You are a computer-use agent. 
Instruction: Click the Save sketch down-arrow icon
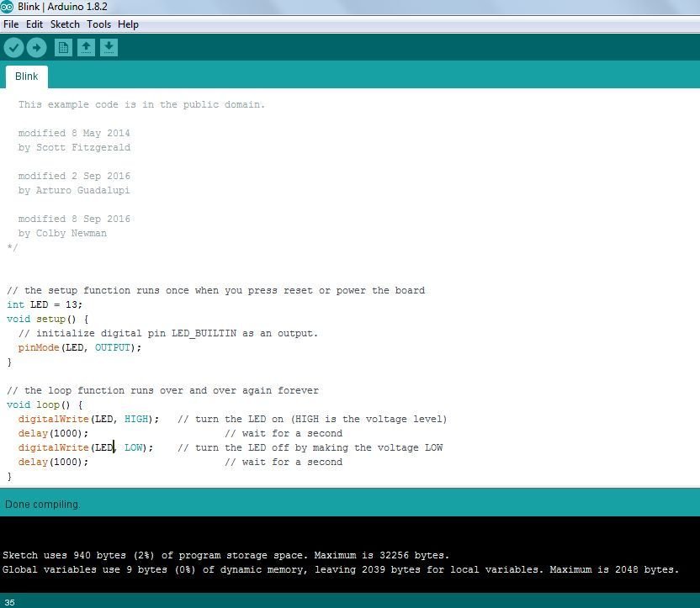(109, 47)
